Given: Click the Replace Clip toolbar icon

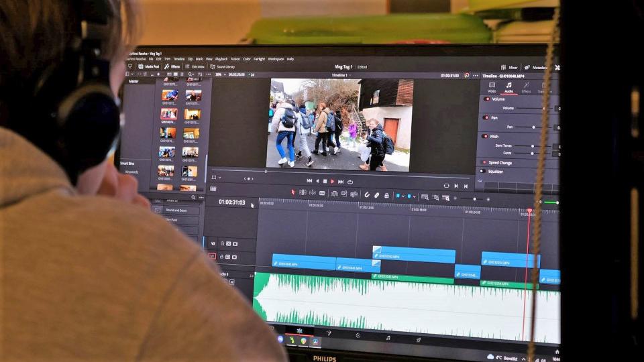Looking at the screenshot, I should (x=354, y=194).
